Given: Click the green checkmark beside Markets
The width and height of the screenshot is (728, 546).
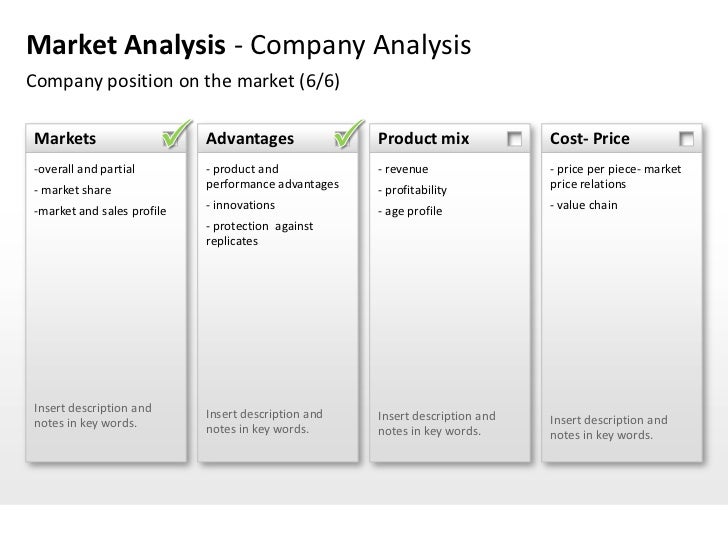Looking at the screenshot, I should click(x=175, y=136).
